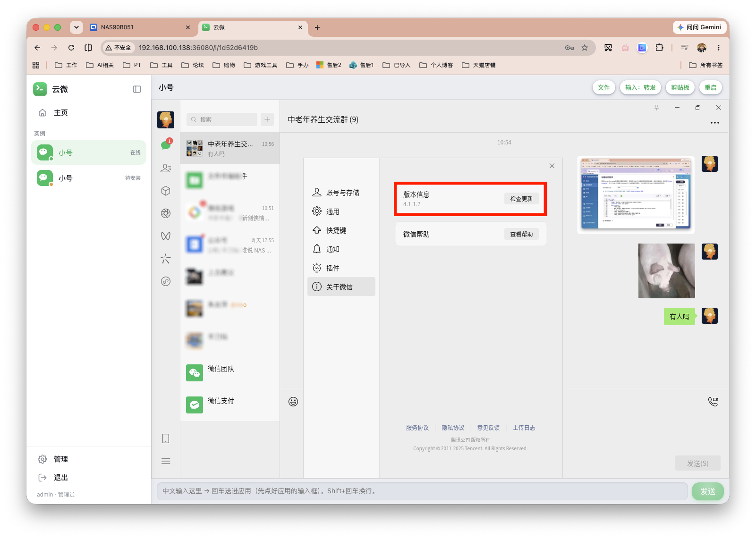This screenshot has width=756, height=539.
Task: Click the plus button beside chat search
Action: coord(267,119)
